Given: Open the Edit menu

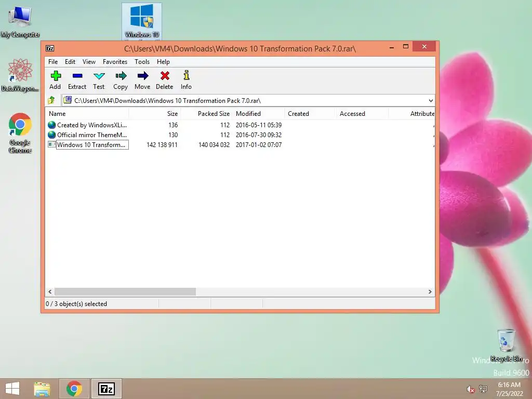Looking at the screenshot, I should click(70, 62).
